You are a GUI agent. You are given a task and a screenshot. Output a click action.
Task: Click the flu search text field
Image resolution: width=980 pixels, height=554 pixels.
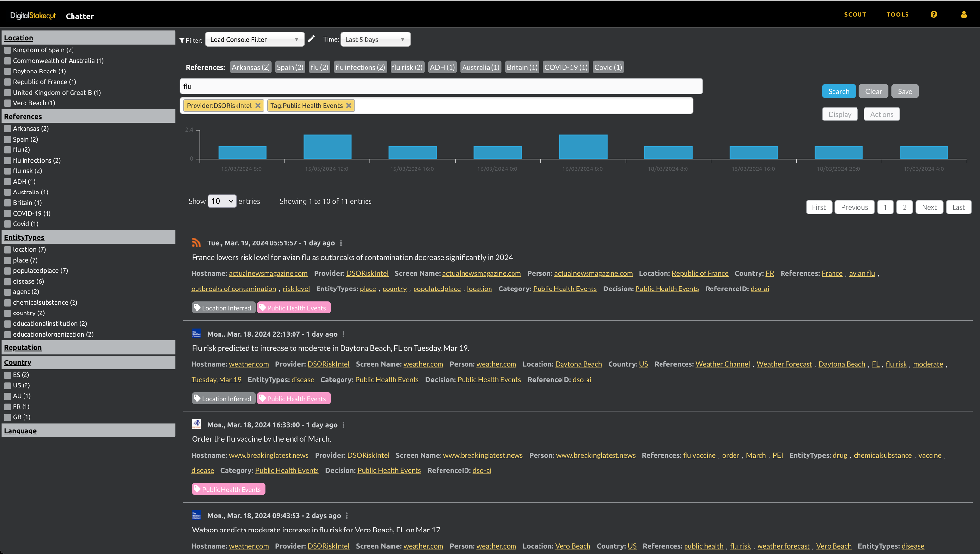[441, 86]
